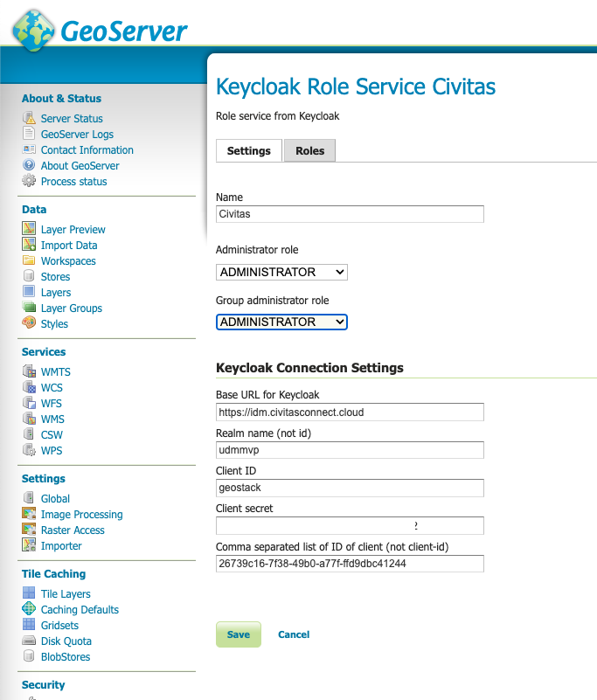Viewport: 597px width, 700px height.
Task: Click the Stores database icon
Action: [29, 275]
